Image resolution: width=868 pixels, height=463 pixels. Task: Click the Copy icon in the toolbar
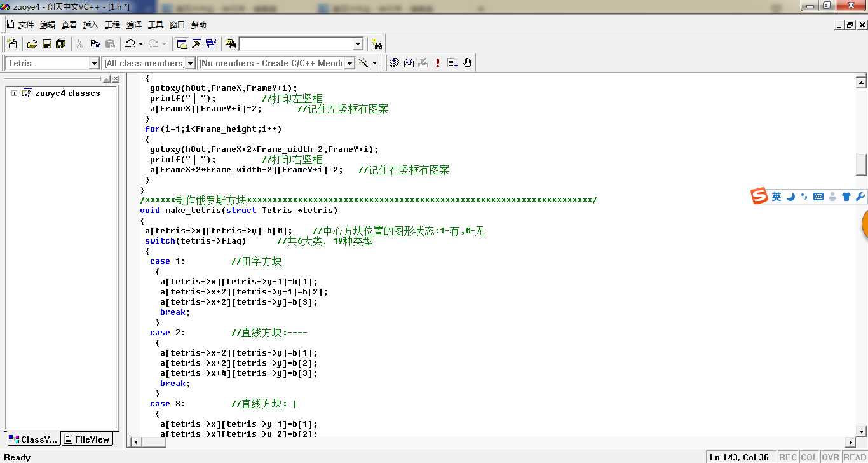click(x=95, y=44)
